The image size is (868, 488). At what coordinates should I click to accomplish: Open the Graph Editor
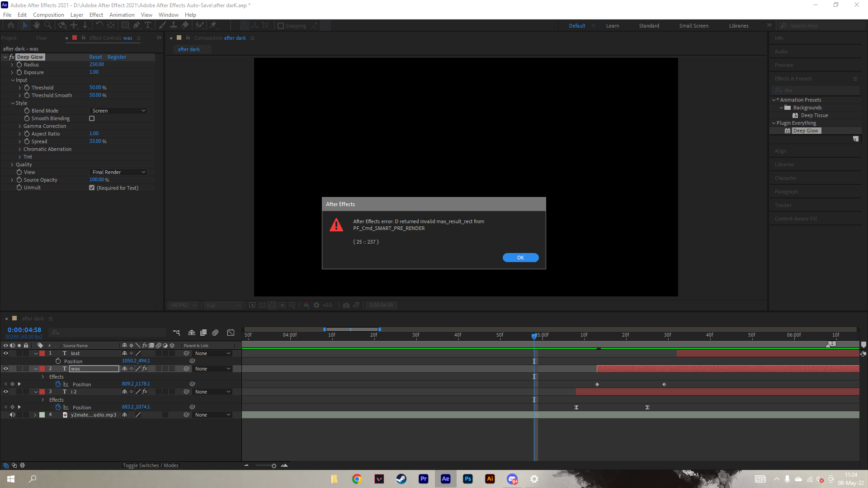pos(231,333)
